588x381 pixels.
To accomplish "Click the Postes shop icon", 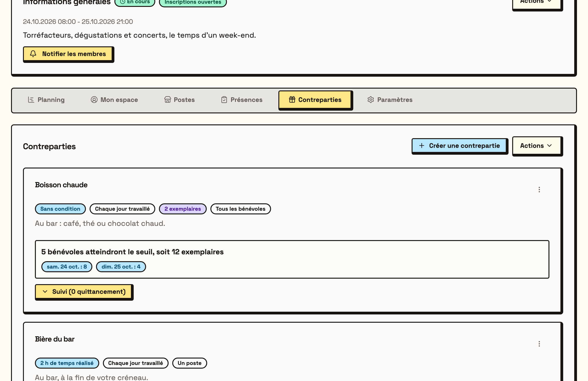I will (167, 100).
